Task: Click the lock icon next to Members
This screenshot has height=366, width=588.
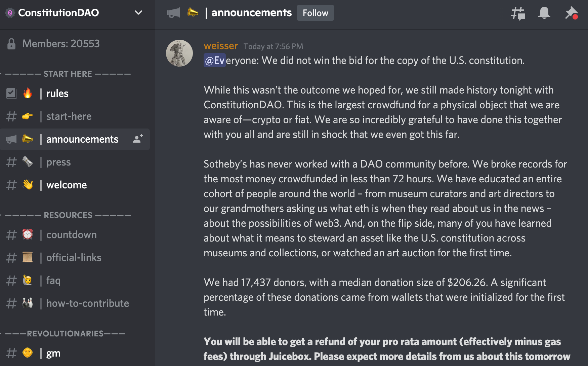Action: coord(11,44)
